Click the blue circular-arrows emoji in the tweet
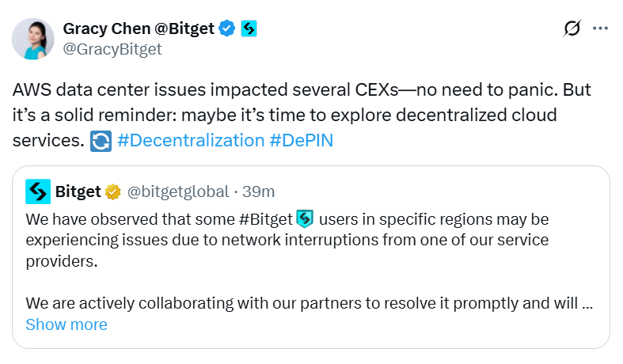623x364 pixels. (101, 142)
